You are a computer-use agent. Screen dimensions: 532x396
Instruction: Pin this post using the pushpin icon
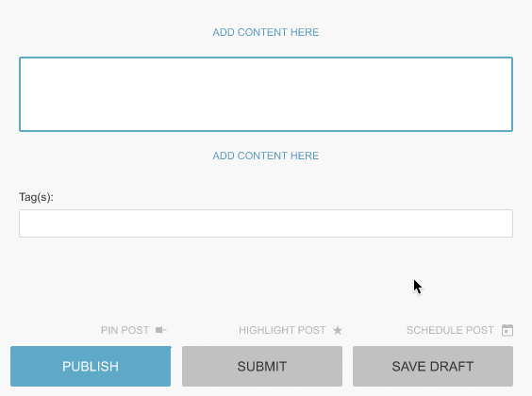coord(160,330)
